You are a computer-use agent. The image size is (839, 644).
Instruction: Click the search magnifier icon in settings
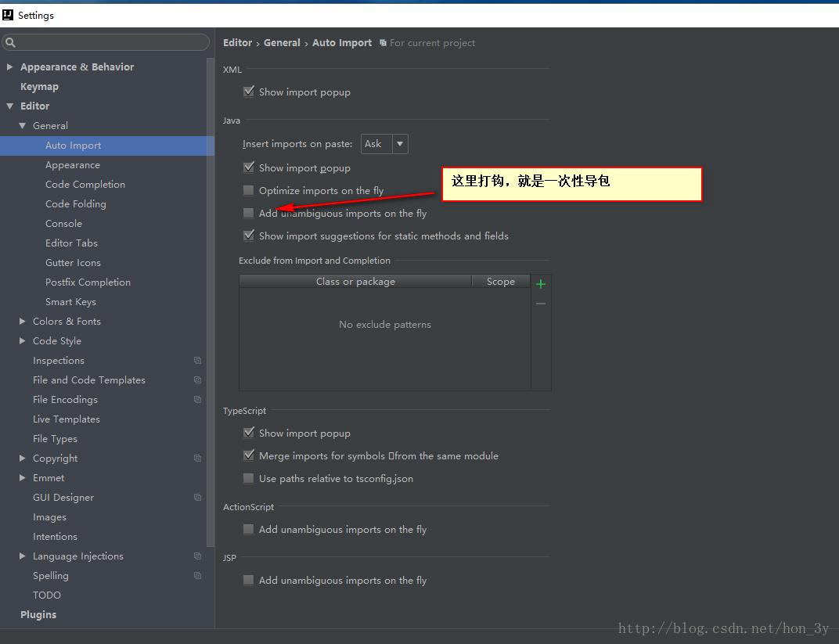[10, 42]
